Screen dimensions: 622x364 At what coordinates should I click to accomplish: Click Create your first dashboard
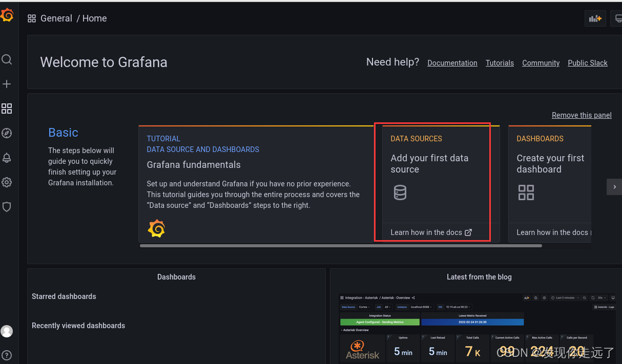pos(550,164)
